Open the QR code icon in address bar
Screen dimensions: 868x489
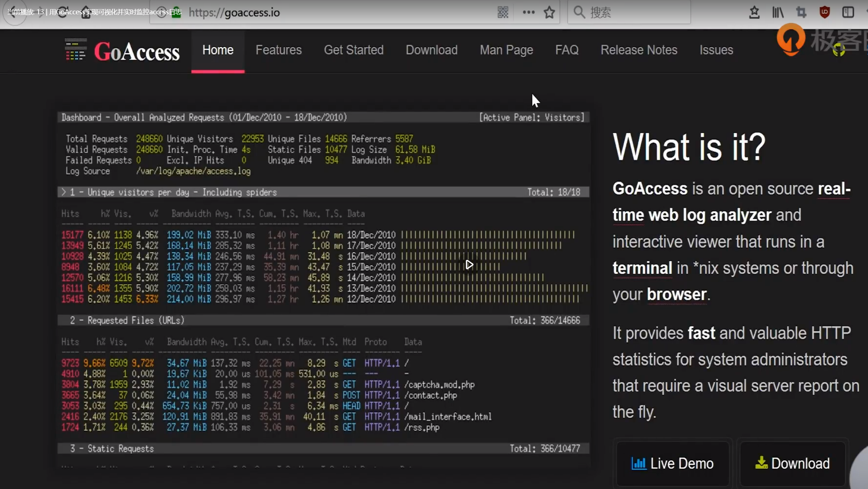click(503, 12)
